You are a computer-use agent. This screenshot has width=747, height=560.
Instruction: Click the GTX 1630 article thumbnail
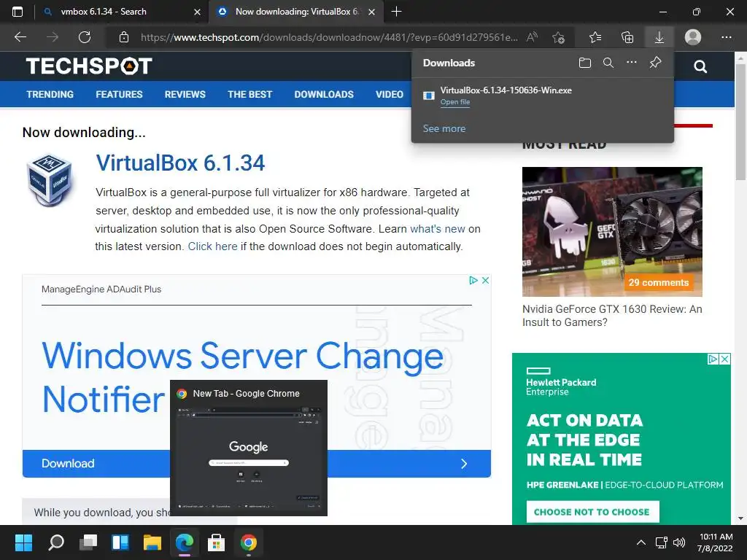pyautogui.click(x=612, y=231)
